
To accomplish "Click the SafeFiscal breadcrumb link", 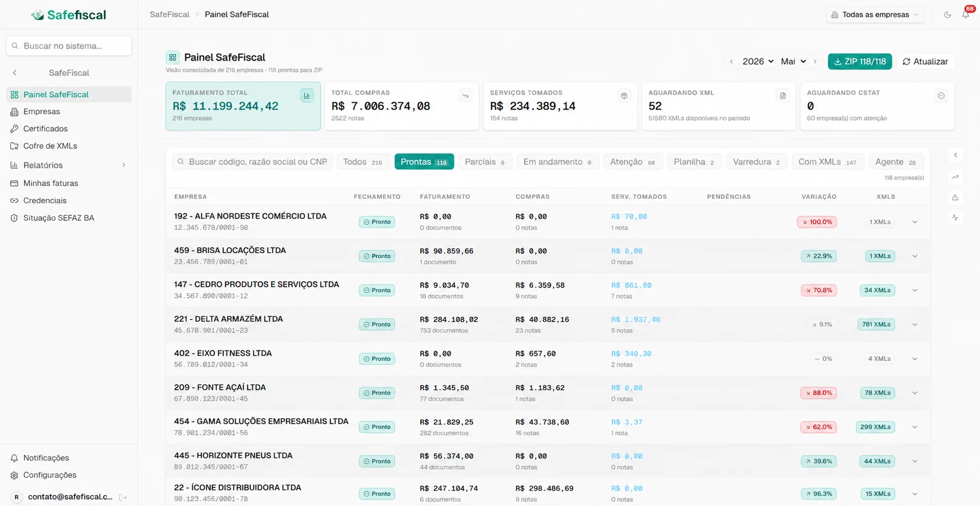I will 170,15.
